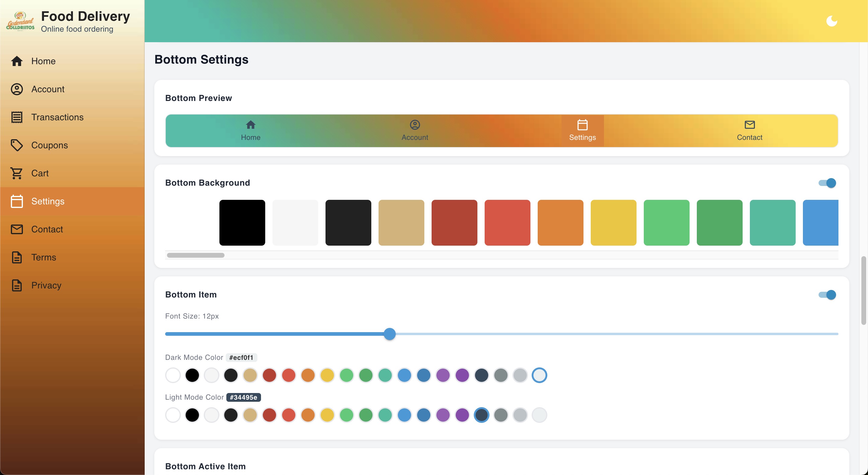Click the Food Delivery logo image
868x475 pixels.
coord(20,21)
